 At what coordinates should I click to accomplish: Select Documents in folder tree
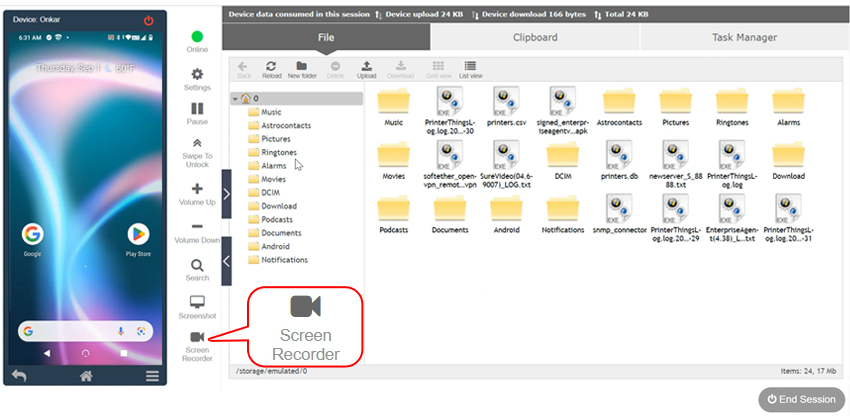click(281, 233)
